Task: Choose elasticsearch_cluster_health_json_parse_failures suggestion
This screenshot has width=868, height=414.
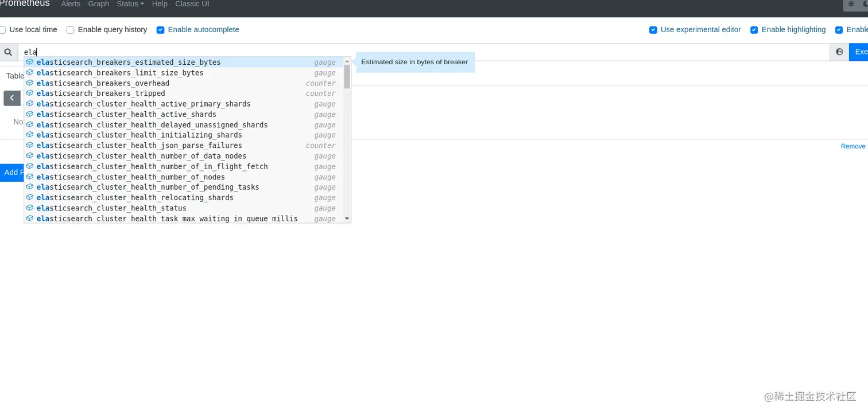Action: [x=184, y=145]
